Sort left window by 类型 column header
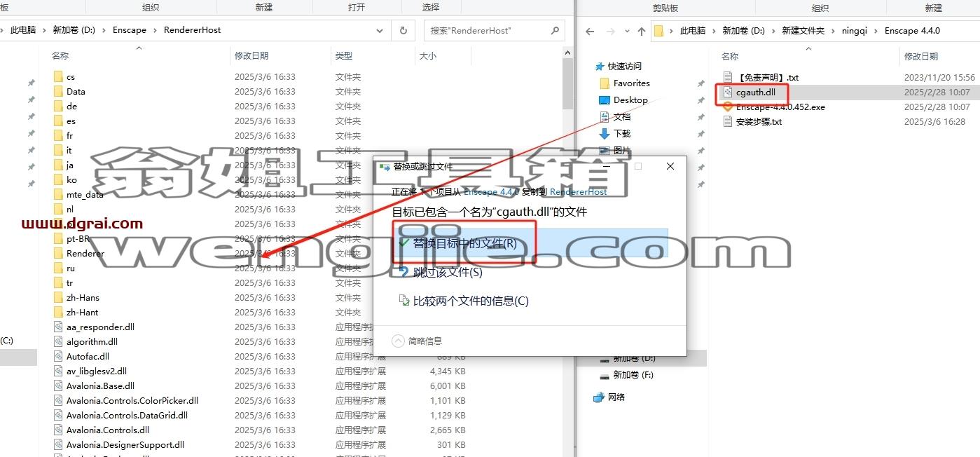 tap(344, 55)
